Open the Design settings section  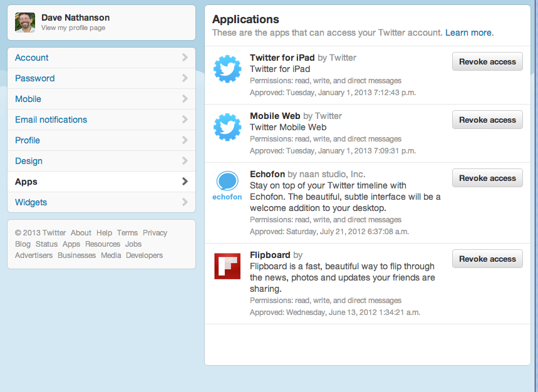[x=101, y=161]
